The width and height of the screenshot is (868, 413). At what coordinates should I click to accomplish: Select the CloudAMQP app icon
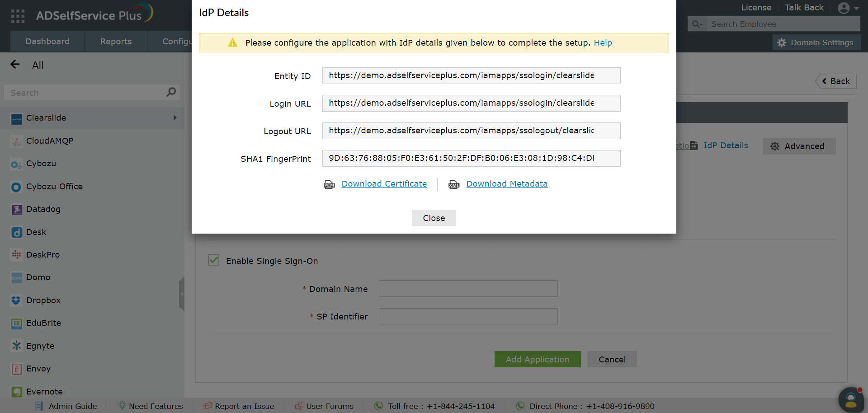pyautogui.click(x=17, y=141)
